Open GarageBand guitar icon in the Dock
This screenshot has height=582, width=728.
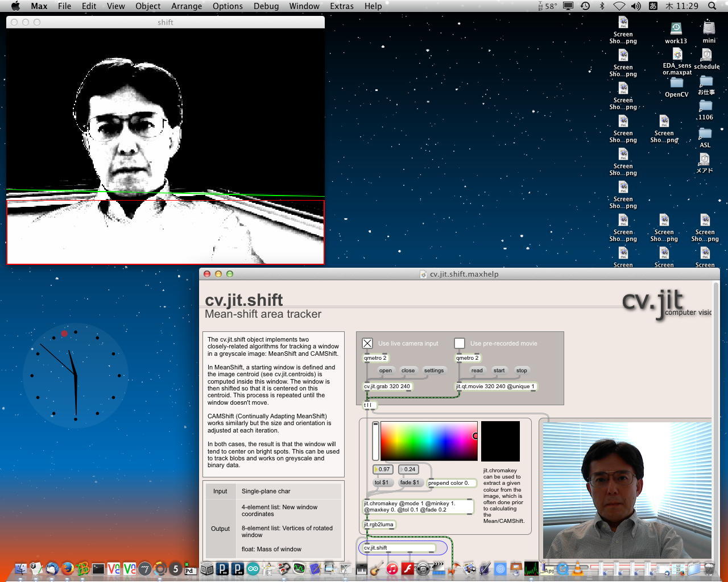pos(376,568)
